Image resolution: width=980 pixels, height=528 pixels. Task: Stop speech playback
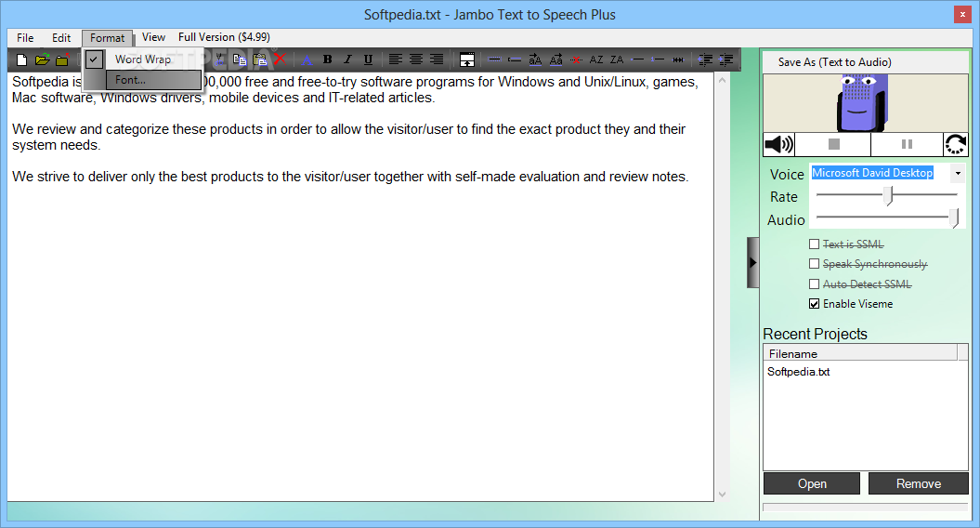833,144
